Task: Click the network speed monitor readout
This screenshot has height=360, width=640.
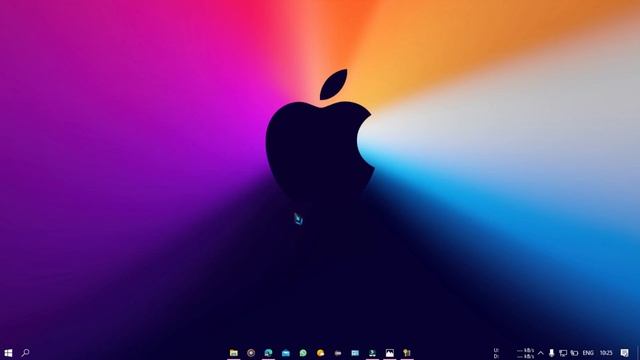Action: [515, 353]
